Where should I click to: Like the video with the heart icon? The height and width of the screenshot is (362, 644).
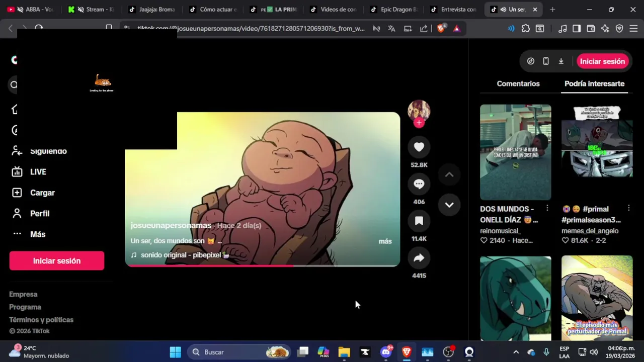click(419, 147)
